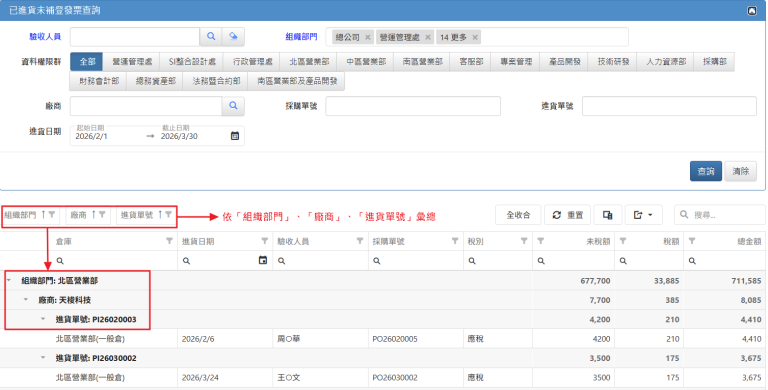Click the 驗收人員 blue label link
The height and width of the screenshot is (390, 768).
tap(45, 37)
